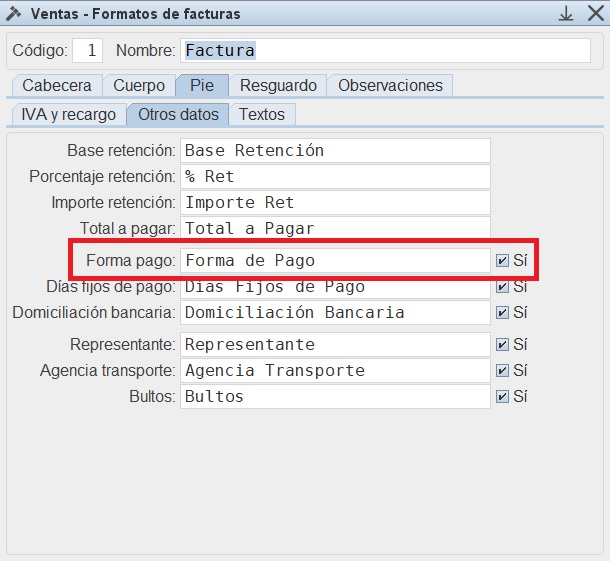Screen dimensions: 610x561
Task: Disable the Representante Sí checkbox
Action: (x=502, y=345)
